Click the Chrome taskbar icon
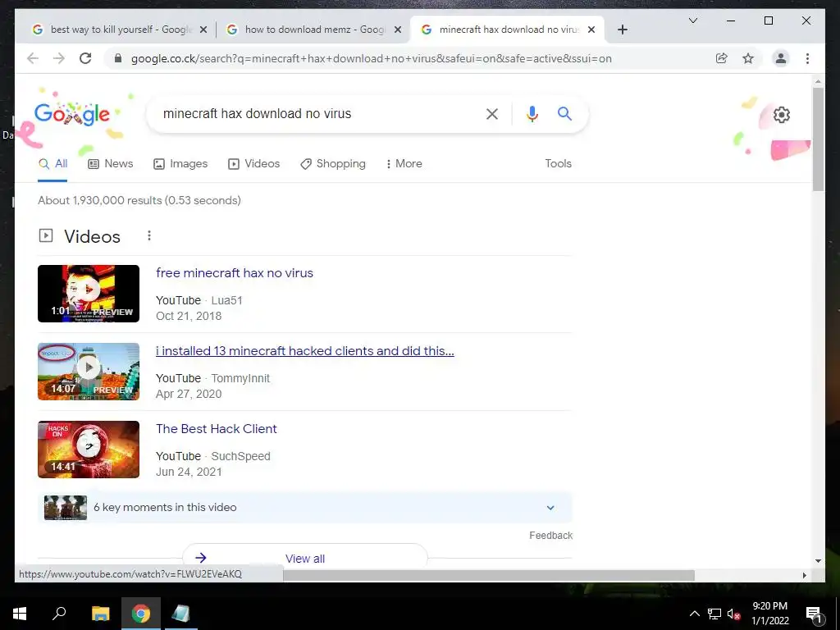Image resolution: width=840 pixels, height=630 pixels. tap(141, 614)
